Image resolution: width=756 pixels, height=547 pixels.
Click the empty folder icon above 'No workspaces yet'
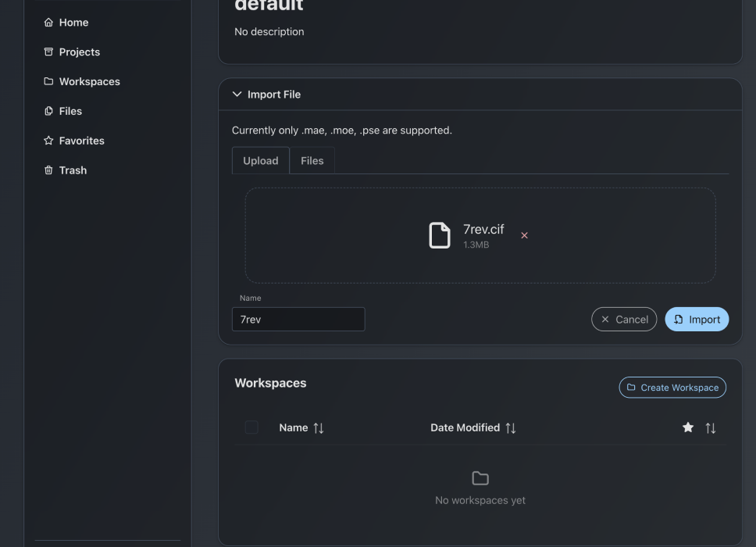tap(480, 477)
